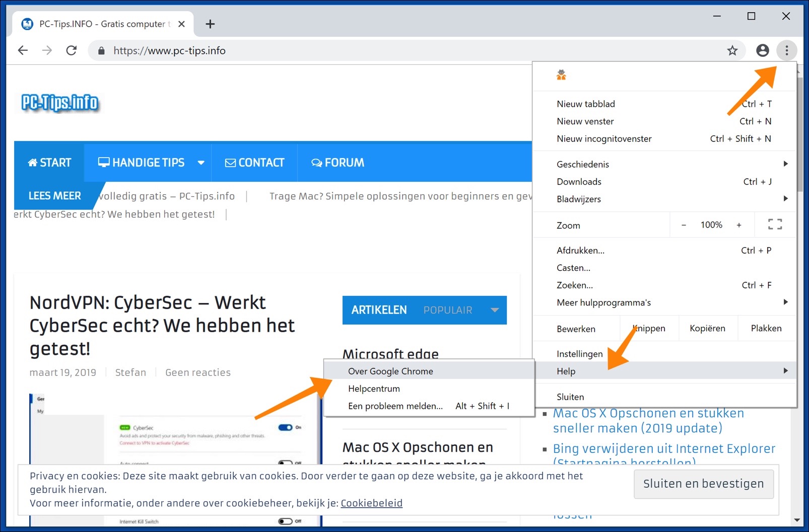809x532 pixels.
Task: Choose Sluiten at the menu bottom
Action: [664, 397]
